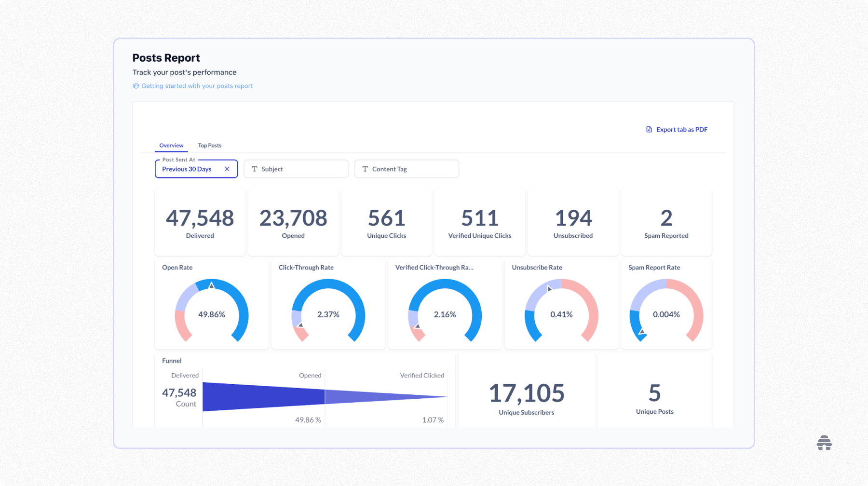
Task: Click the 47,548 Delivered metric card
Action: pyautogui.click(x=200, y=222)
